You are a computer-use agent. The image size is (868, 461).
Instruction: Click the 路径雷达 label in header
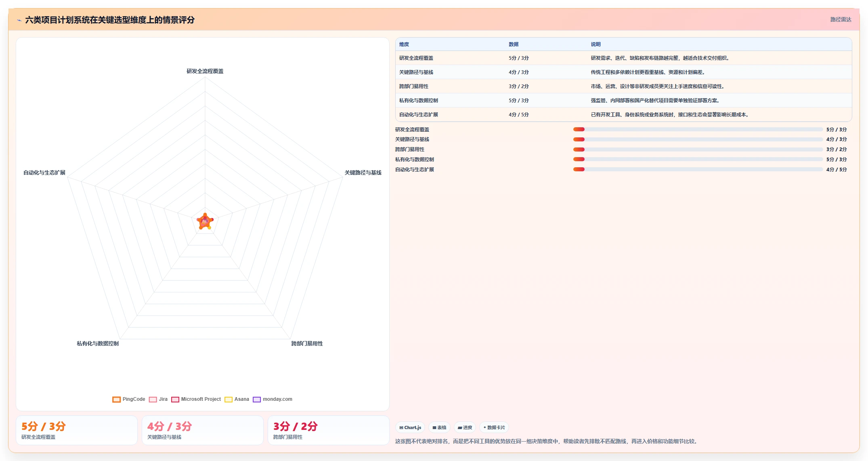pos(841,19)
